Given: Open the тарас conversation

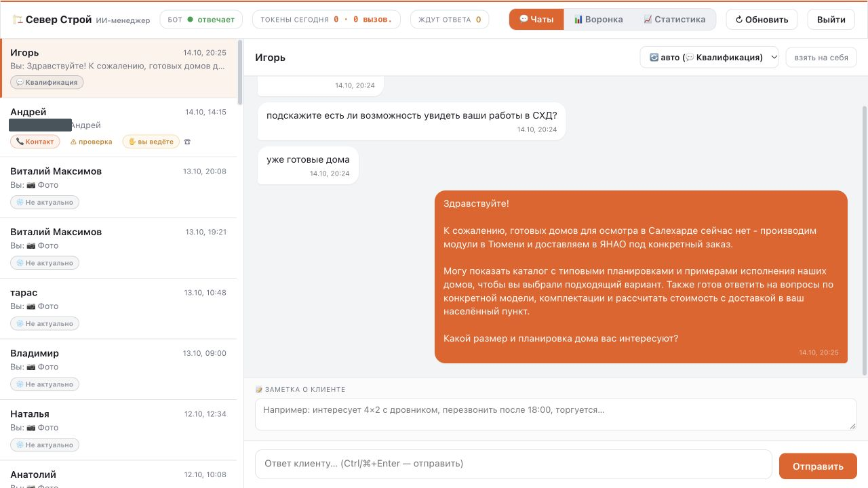Looking at the screenshot, I should click(x=119, y=309).
